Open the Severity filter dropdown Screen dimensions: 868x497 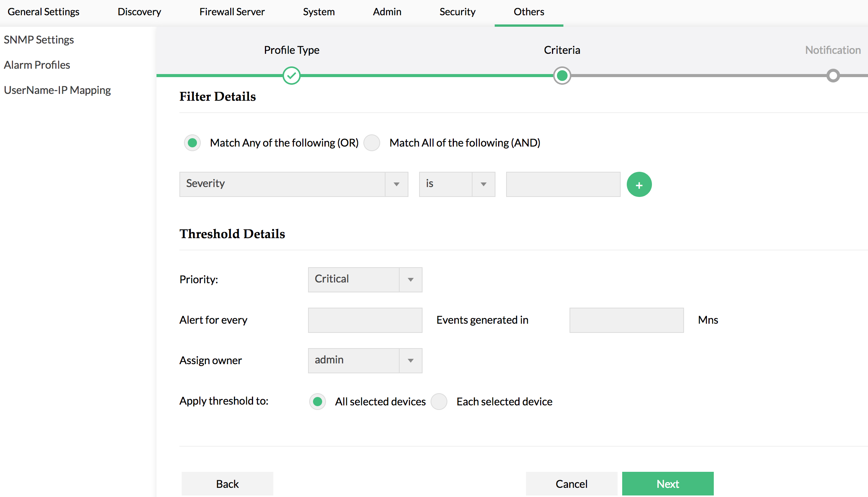[294, 184]
